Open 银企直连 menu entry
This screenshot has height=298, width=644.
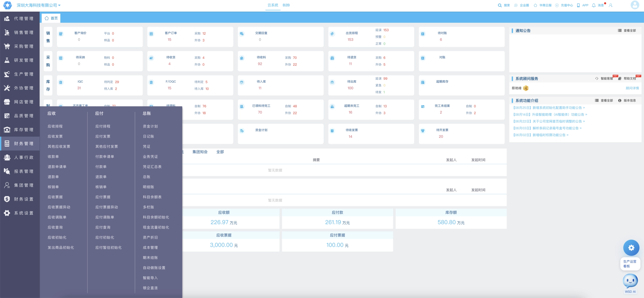pos(150,288)
